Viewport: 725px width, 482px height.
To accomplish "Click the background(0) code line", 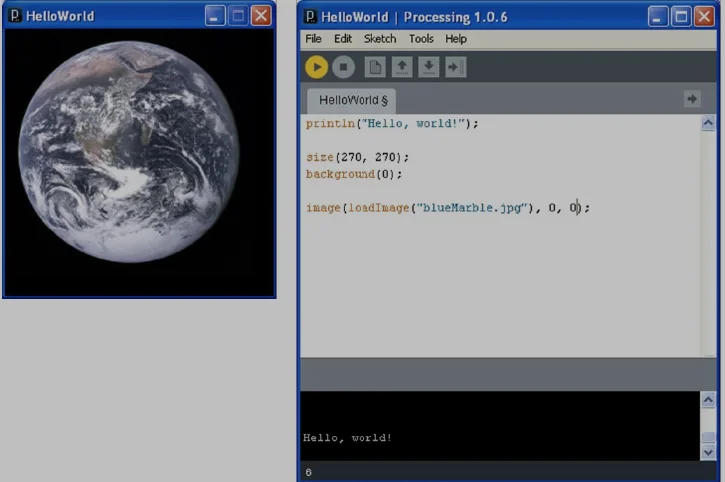I will (354, 174).
